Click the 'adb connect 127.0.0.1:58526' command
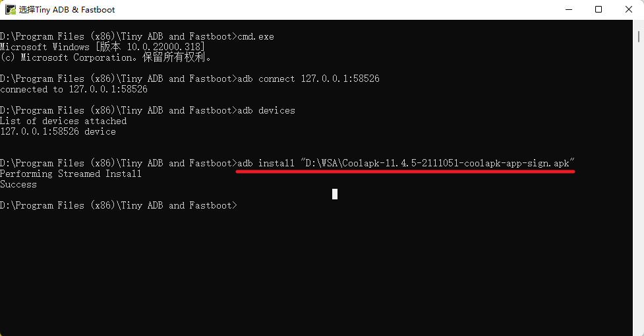 coord(308,79)
